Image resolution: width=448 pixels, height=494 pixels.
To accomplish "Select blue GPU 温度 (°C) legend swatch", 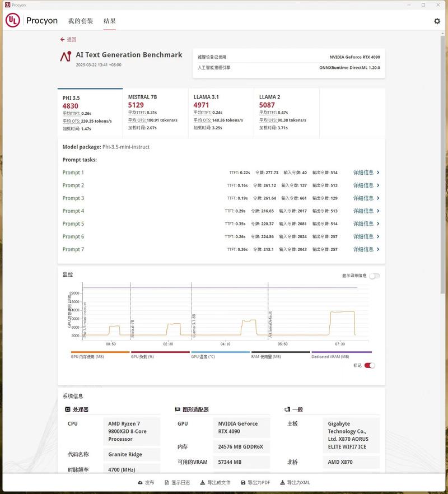I will tap(221, 352).
